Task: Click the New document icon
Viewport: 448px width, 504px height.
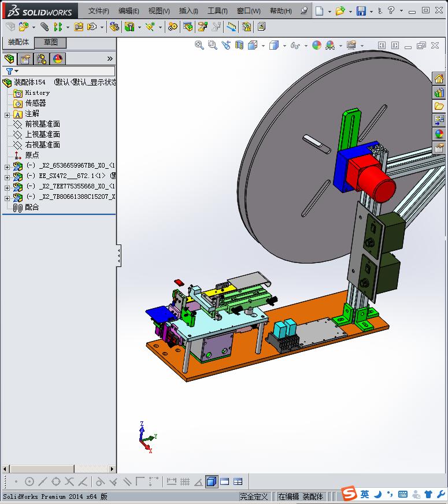Action: click(x=319, y=11)
